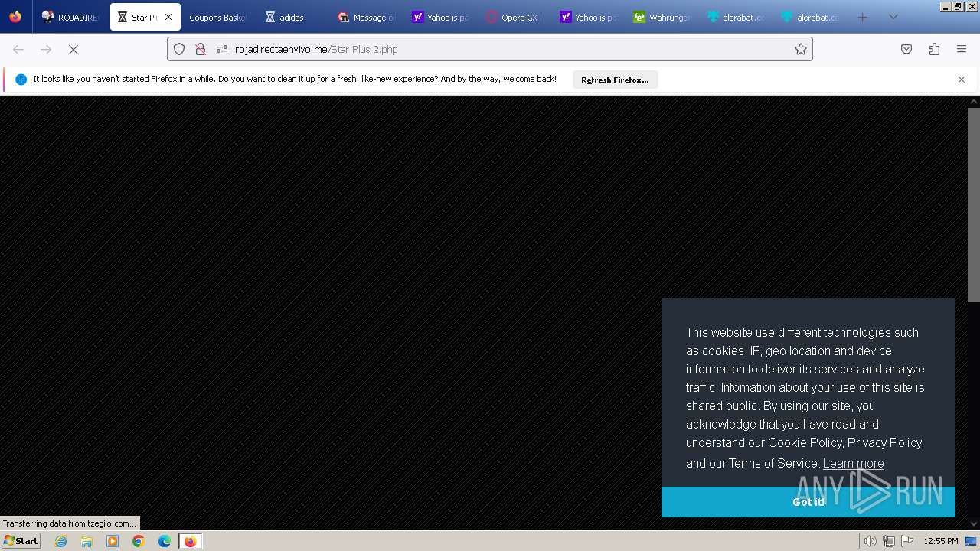Go forward to next page

[46, 49]
